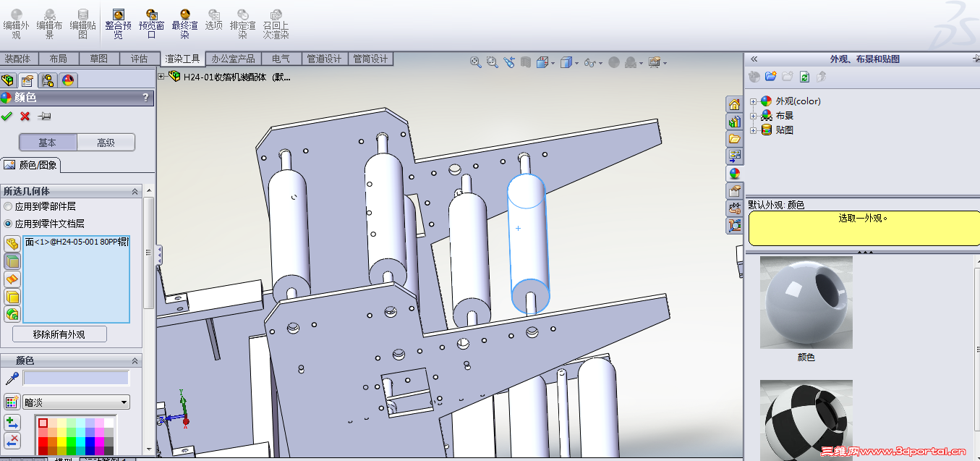This screenshot has height=461, width=980.
Task: Switch to the 办公室产品 tab
Action: 233,59
